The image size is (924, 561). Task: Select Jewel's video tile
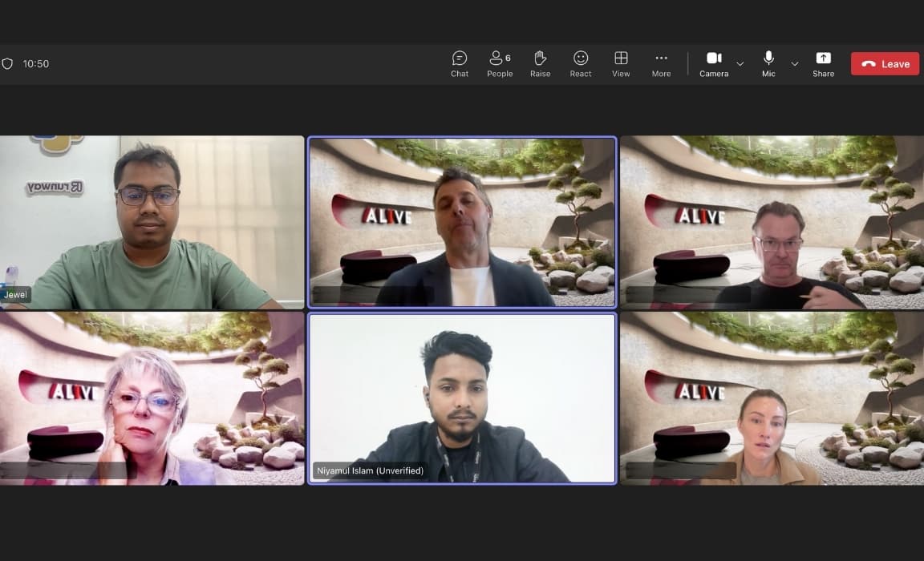click(152, 222)
